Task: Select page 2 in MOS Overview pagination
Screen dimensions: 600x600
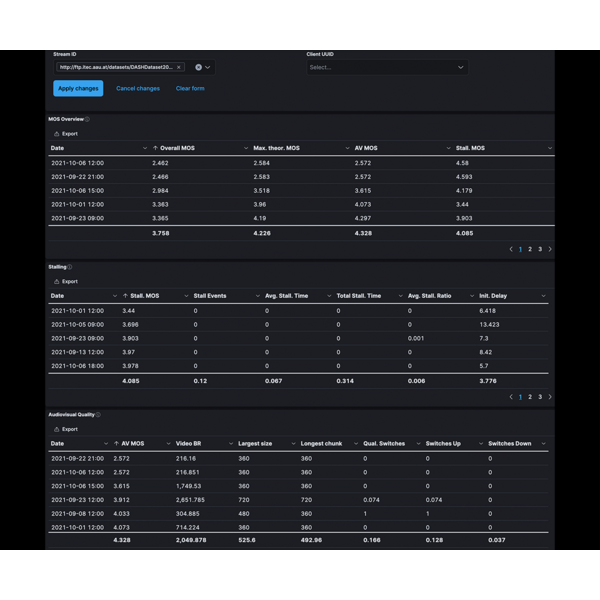Action: click(x=530, y=249)
